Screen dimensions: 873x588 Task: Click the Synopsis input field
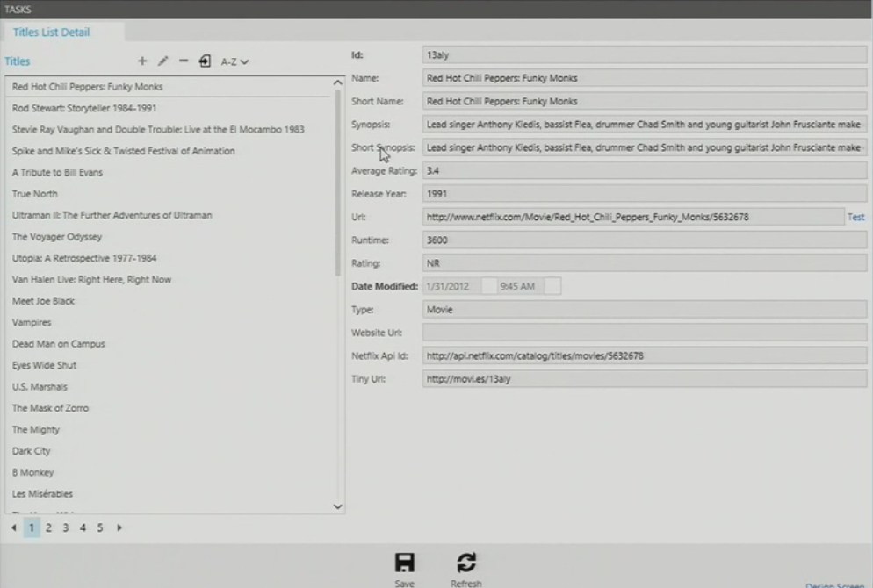pos(644,125)
